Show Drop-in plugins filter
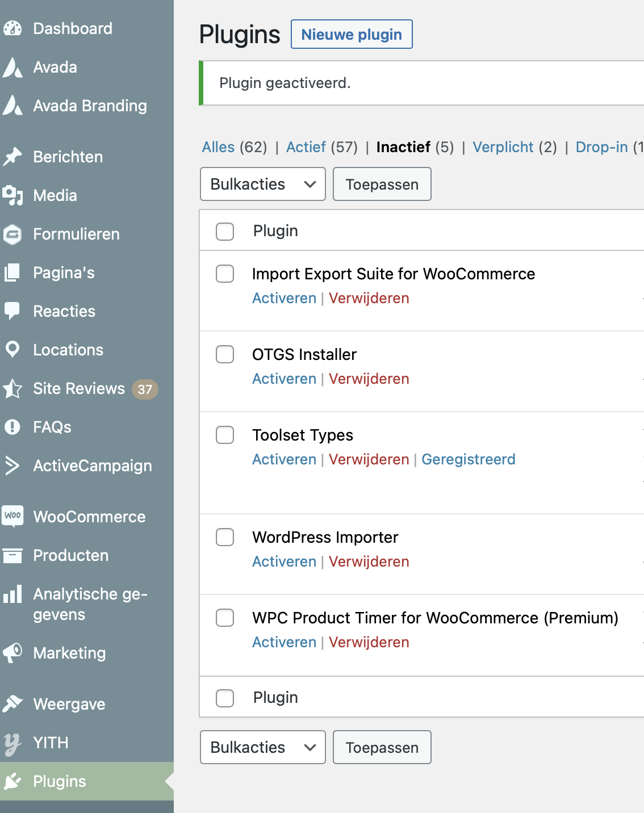644x813 pixels. coord(602,147)
